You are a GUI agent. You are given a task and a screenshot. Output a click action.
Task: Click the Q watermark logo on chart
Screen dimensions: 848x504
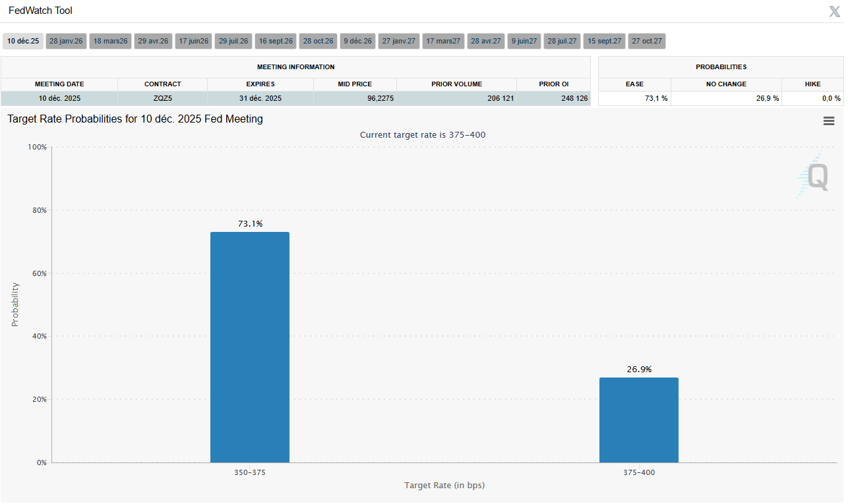tap(816, 177)
